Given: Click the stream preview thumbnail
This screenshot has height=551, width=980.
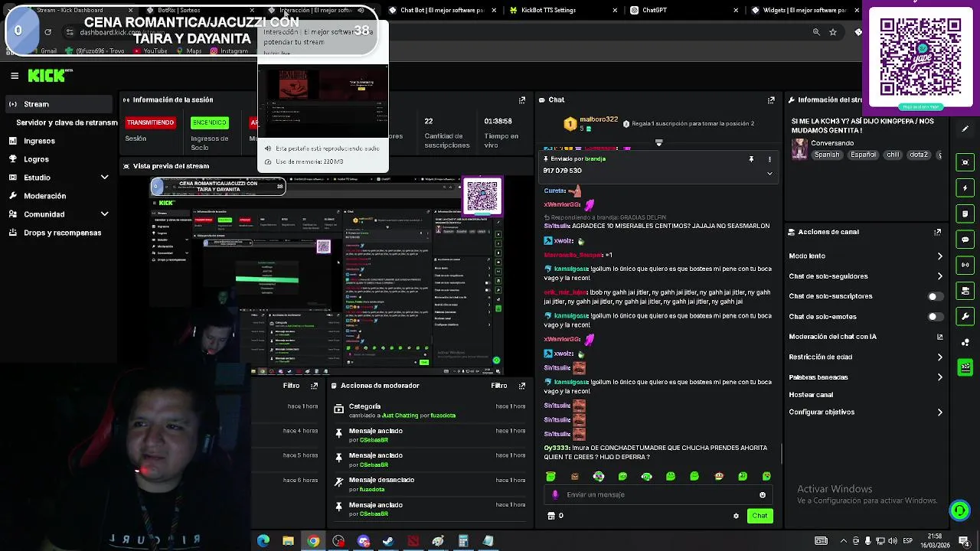Looking at the screenshot, I should (328, 274).
